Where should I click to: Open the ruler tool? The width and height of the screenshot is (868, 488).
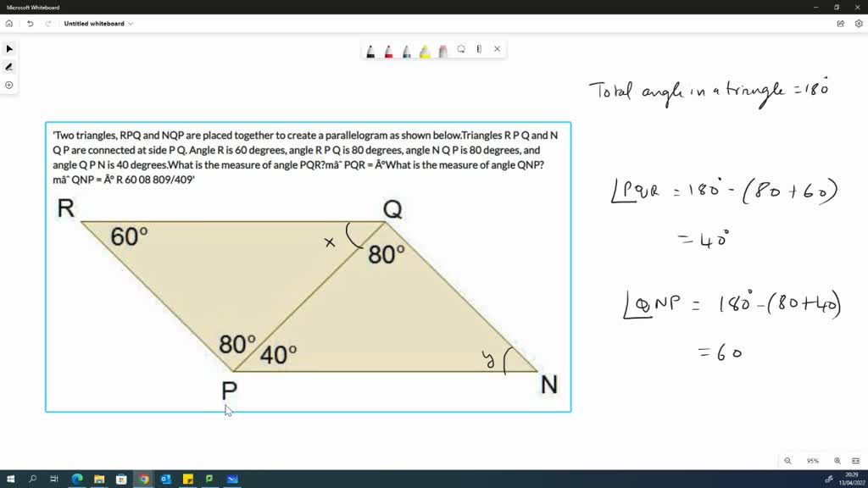click(x=479, y=50)
